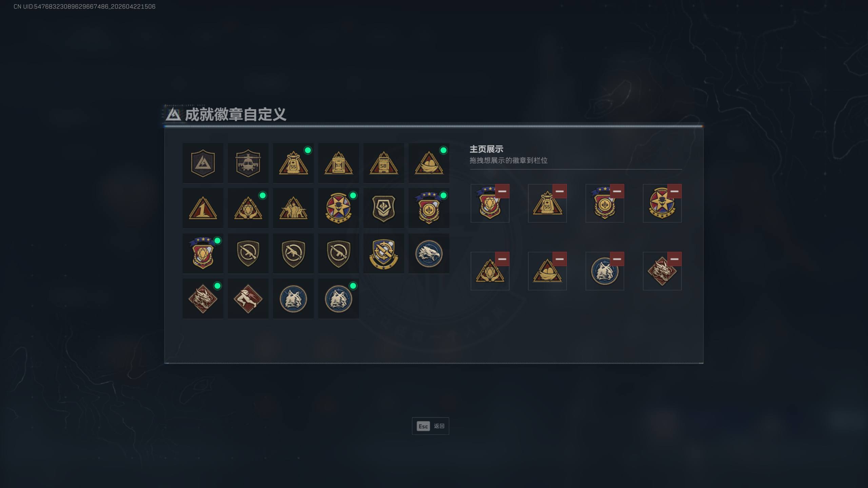
Task: Remove the displayed golden eggs triangle badge
Action: 559,259
